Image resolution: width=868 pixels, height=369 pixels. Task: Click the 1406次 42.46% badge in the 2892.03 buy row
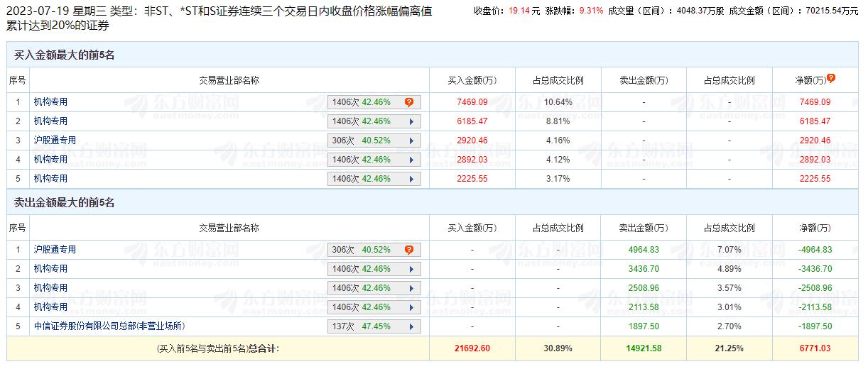[x=362, y=160]
